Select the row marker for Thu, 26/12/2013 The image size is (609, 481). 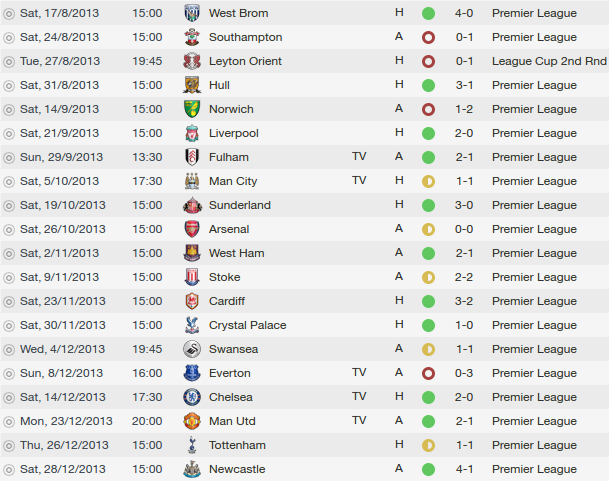[x=9, y=446]
